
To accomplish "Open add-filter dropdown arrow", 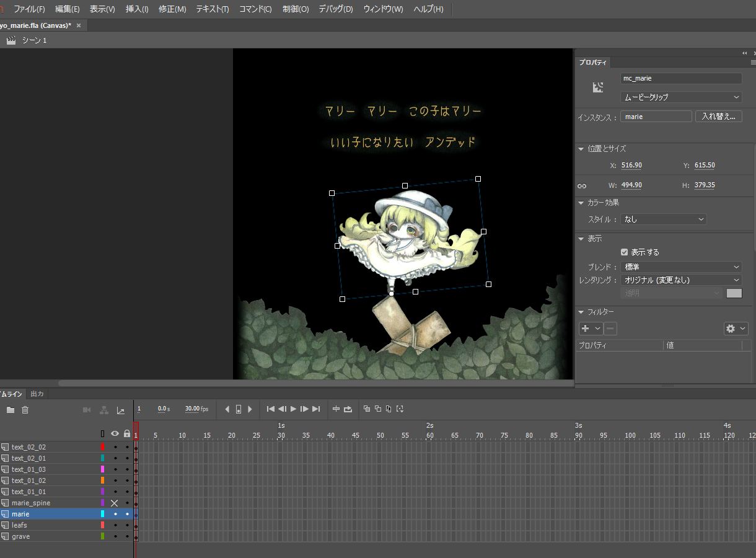I will pyautogui.click(x=598, y=329).
